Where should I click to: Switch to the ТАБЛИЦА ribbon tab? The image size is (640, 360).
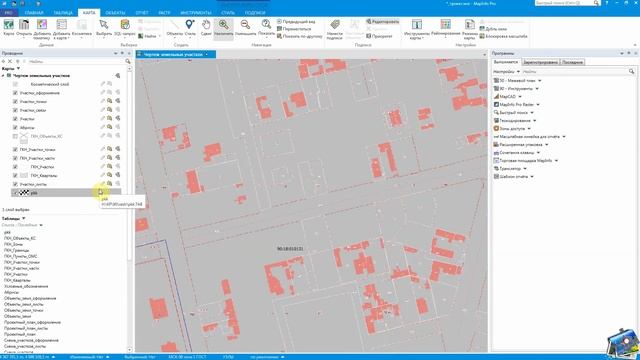coord(63,13)
